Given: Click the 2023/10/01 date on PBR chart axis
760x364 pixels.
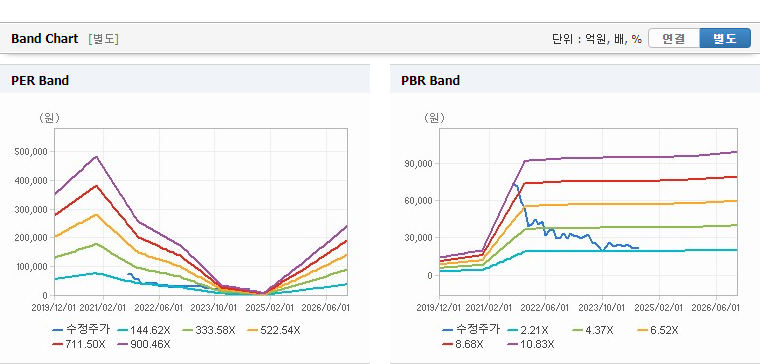Looking at the screenshot, I should pyautogui.click(x=602, y=308).
